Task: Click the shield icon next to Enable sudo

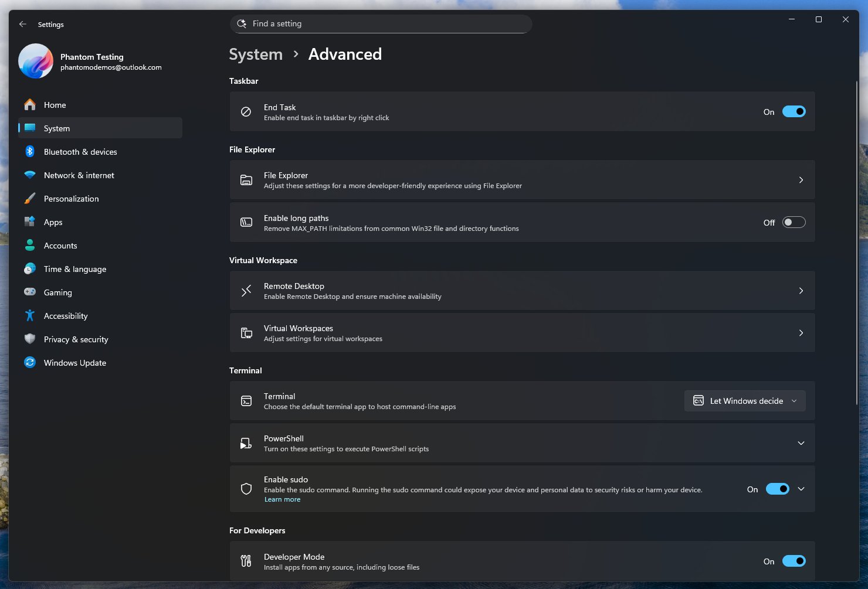Action: coord(246,488)
